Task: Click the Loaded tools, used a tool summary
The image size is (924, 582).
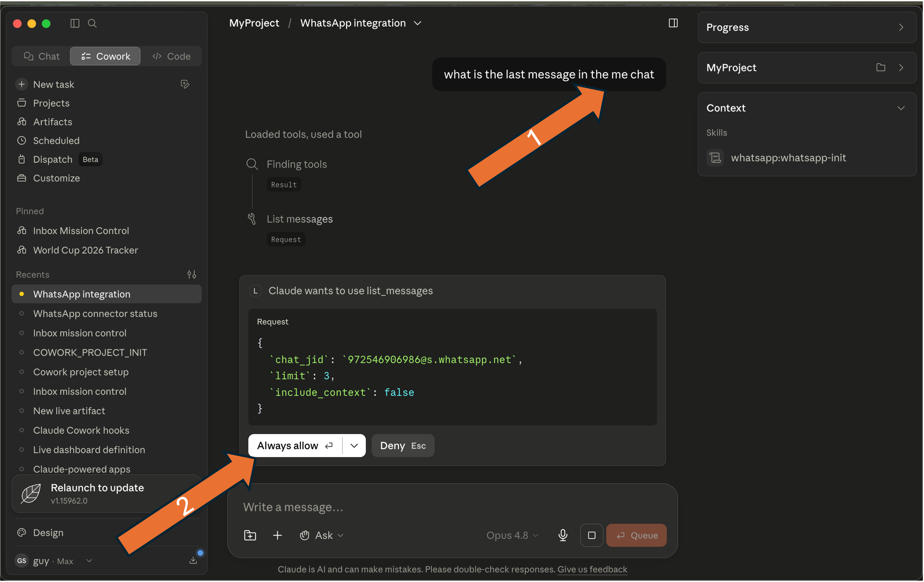Action: click(x=304, y=134)
